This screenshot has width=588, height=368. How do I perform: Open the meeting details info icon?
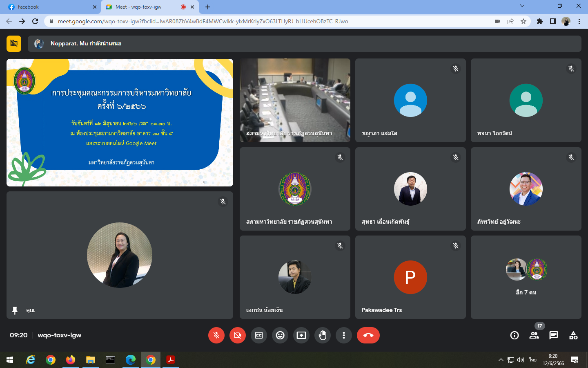pyautogui.click(x=514, y=335)
